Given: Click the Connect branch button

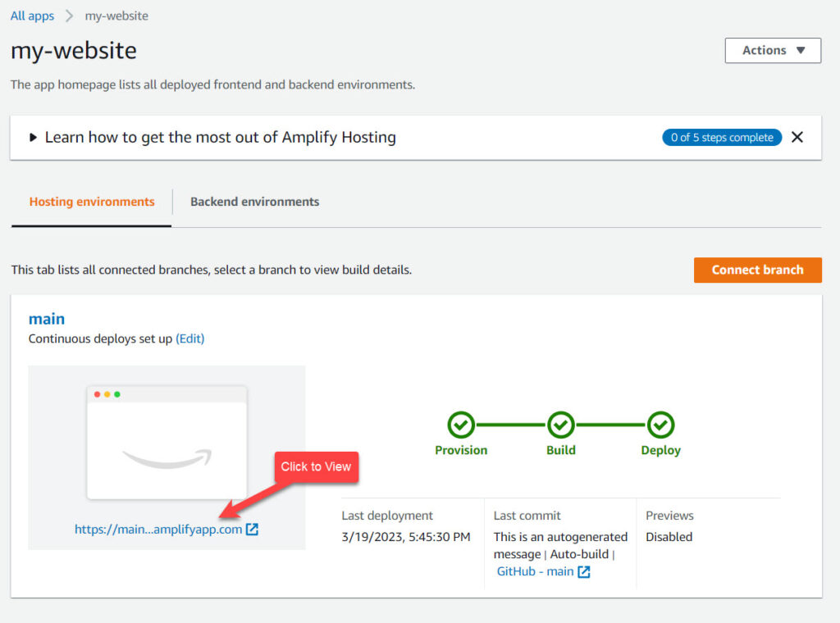Looking at the screenshot, I should tap(757, 270).
